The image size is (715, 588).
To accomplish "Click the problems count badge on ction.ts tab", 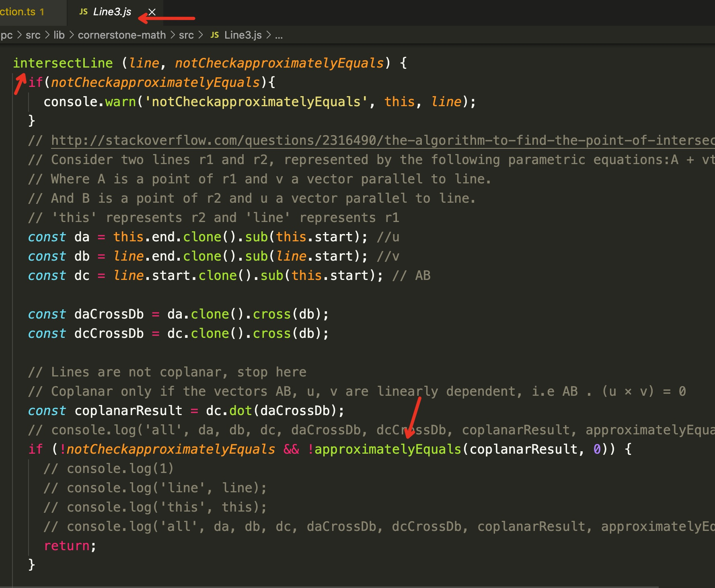I will point(42,12).
